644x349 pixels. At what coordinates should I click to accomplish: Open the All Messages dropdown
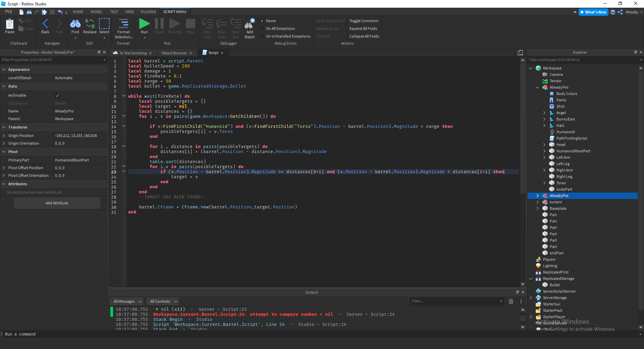pos(127,301)
